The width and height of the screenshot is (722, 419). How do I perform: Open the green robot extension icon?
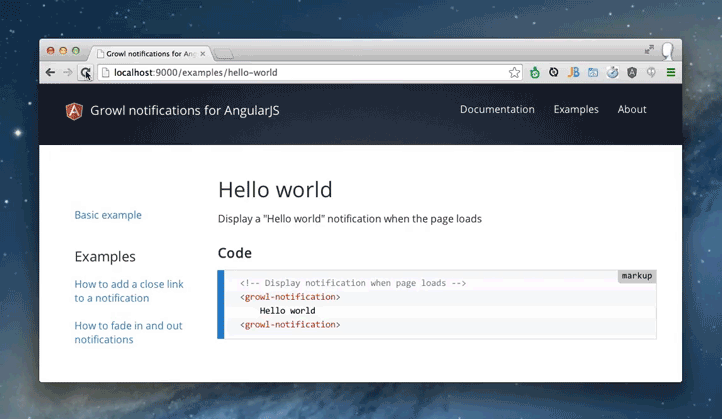tap(535, 72)
